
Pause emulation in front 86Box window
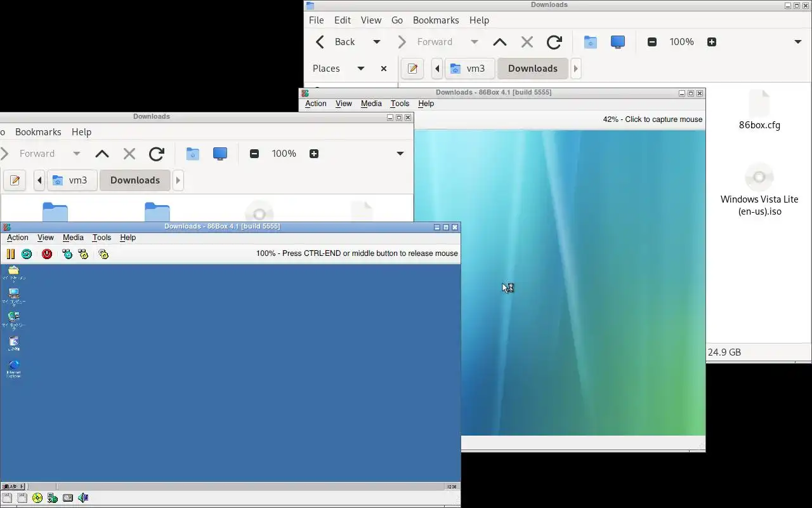[x=11, y=254]
